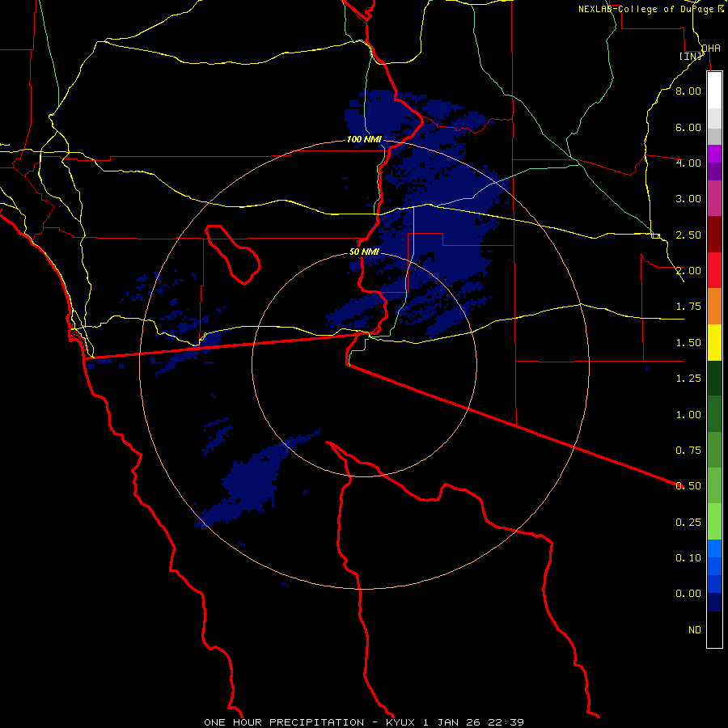Image resolution: width=728 pixels, height=728 pixels.
Task: Click the (IN) units label
Action: tap(691, 57)
